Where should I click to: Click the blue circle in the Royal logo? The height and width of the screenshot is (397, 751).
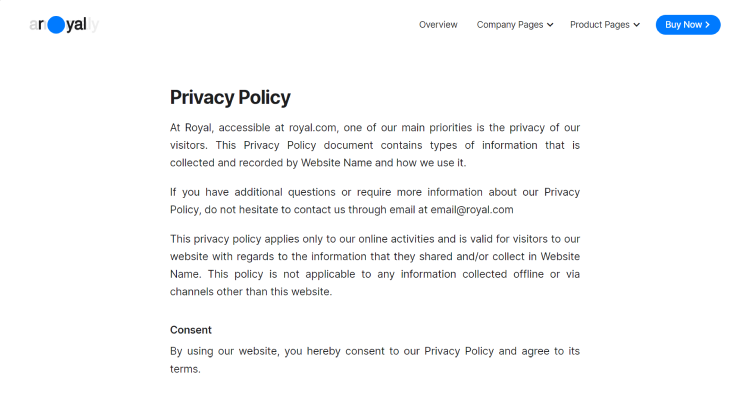(x=56, y=25)
